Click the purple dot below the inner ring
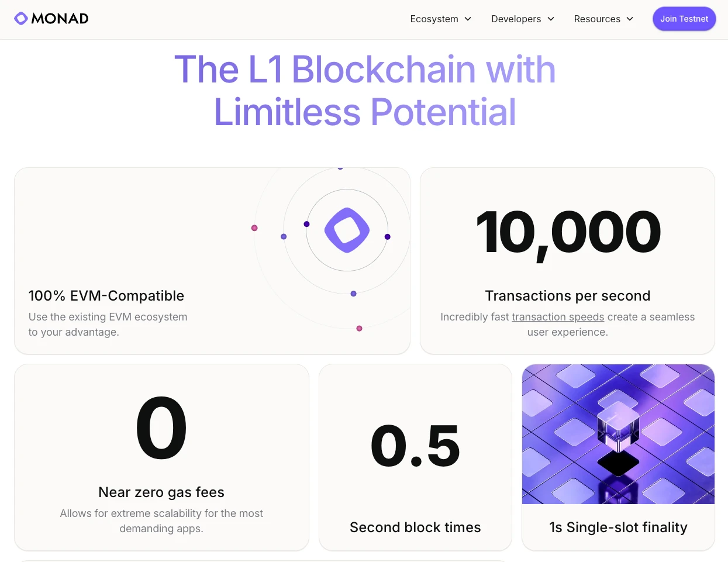The width and height of the screenshot is (728, 562). tap(353, 294)
